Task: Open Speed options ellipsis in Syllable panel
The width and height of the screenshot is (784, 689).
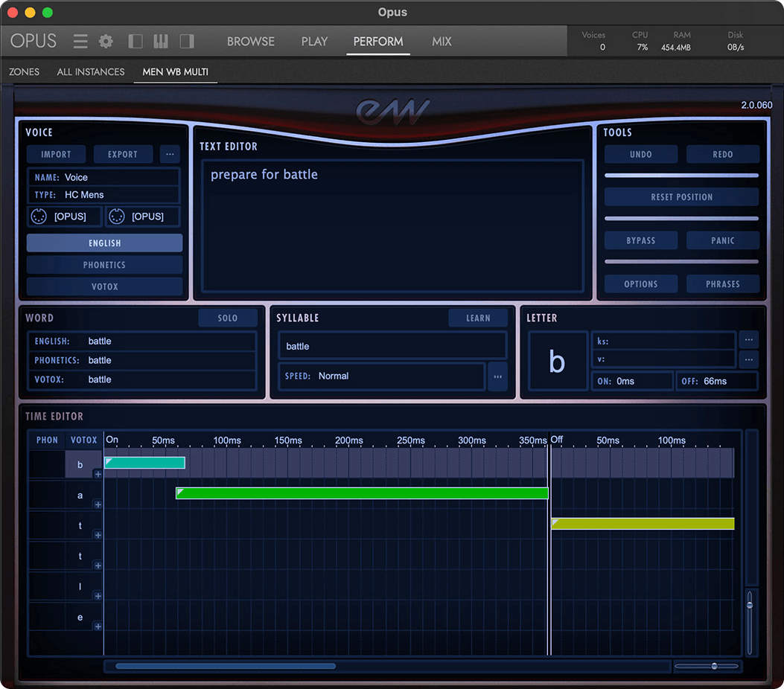Action: click(x=497, y=376)
